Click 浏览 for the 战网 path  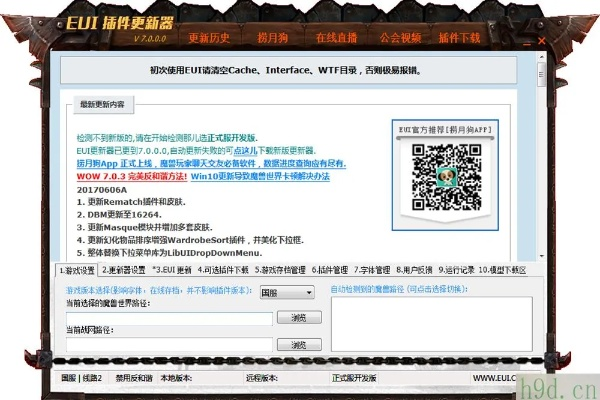(x=298, y=344)
